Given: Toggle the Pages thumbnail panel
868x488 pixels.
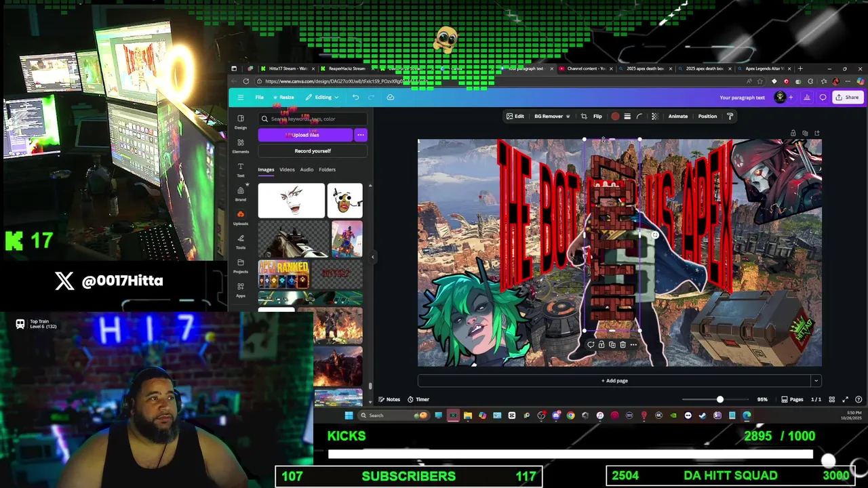Looking at the screenshot, I should [x=792, y=399].
